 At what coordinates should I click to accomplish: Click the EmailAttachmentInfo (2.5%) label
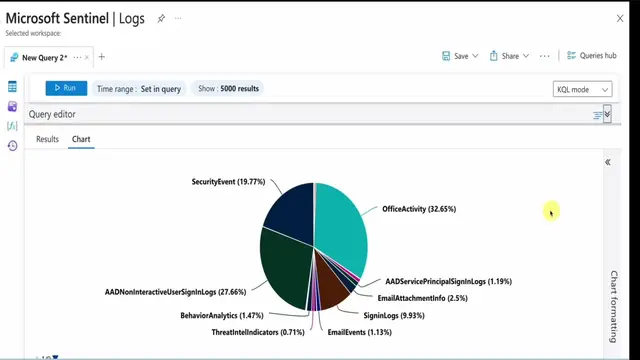coord(422,298)
